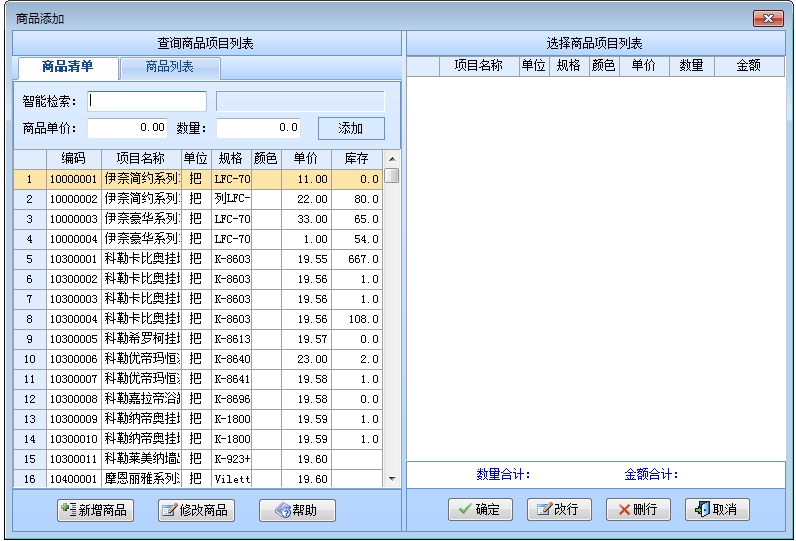
Task: Click the 商品单价 price input field
Action: coord(128,128)
